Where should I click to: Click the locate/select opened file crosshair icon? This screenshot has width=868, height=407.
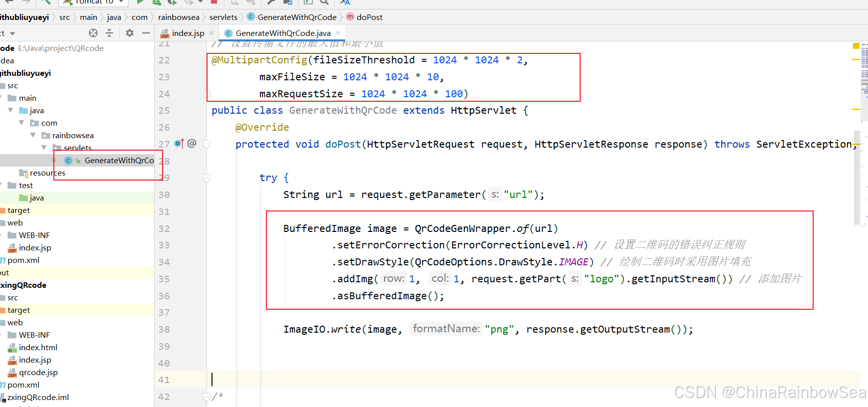click(93, 33)
